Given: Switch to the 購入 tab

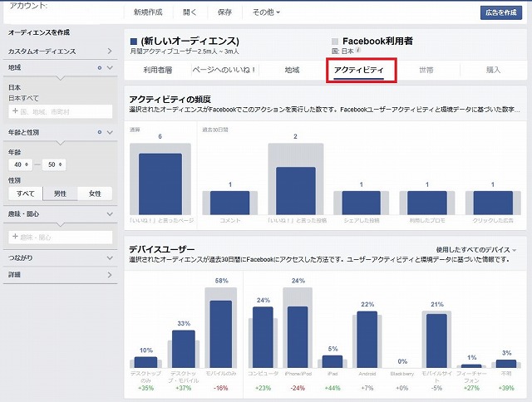Looking at the screenshot, I should coord(493,70).
